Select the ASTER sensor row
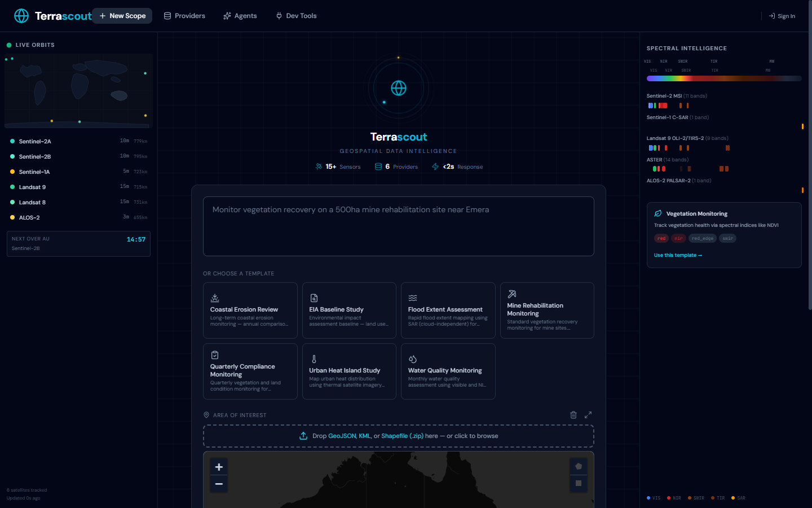Viewport: 812px width, 508px height. point(724,164)
